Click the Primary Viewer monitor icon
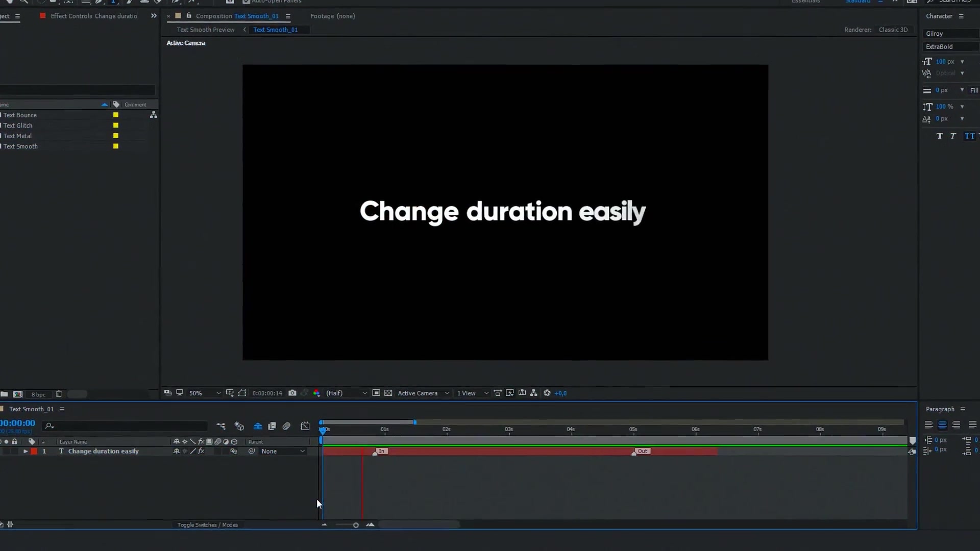Screen dimensions: 980x551 tap(180, 393)
